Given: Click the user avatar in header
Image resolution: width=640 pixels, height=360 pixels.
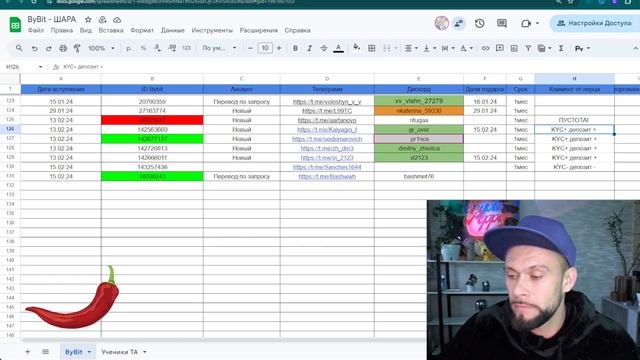Looking at the screenshot, I should 442,23.
